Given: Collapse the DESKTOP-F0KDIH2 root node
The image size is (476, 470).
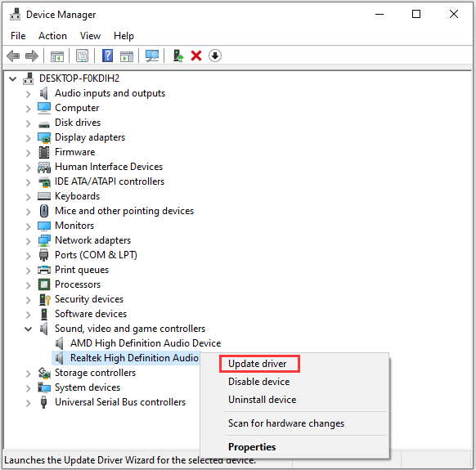Looking at the screenshot, I should [x=13, y=79].
